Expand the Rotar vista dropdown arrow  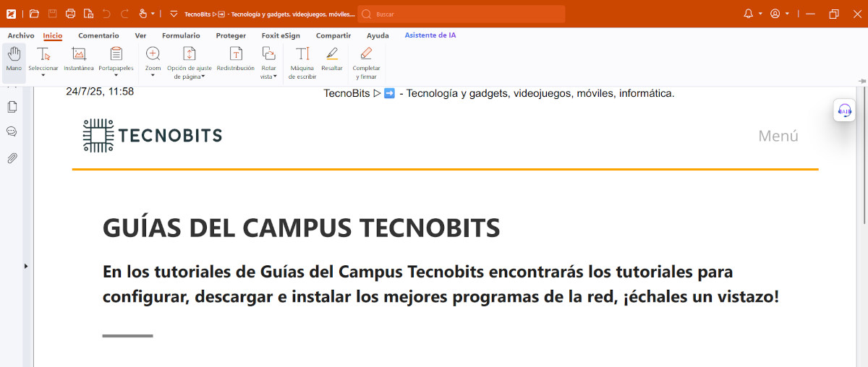(x=275, y=77)
